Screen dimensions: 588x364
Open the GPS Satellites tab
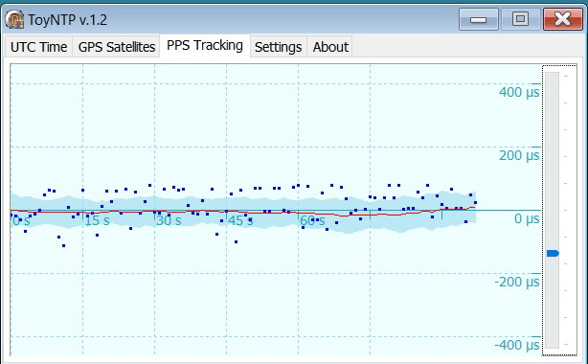(117, 47)
